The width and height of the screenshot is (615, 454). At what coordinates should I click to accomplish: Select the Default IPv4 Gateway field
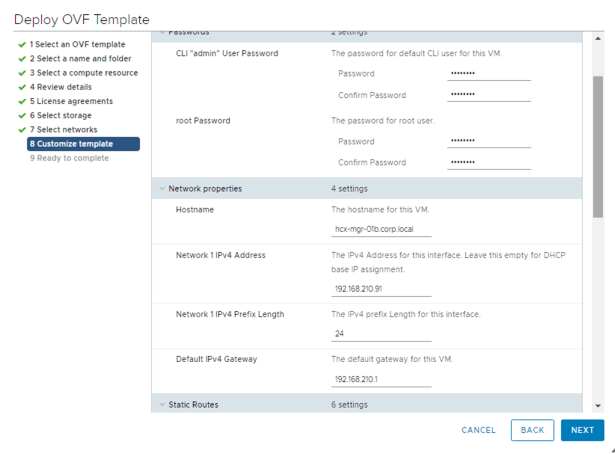point(381,379)
